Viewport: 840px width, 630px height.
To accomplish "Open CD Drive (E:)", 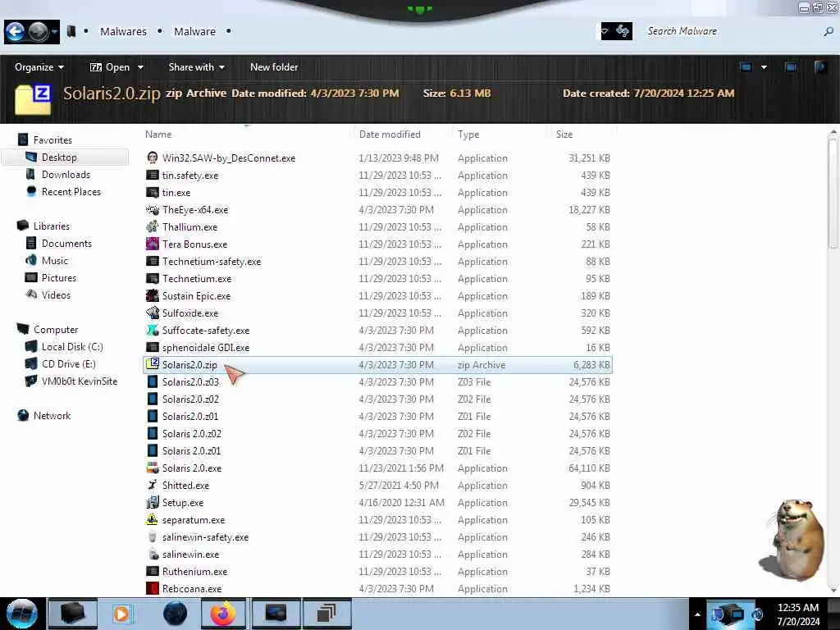I will click(x=69, y=363).
